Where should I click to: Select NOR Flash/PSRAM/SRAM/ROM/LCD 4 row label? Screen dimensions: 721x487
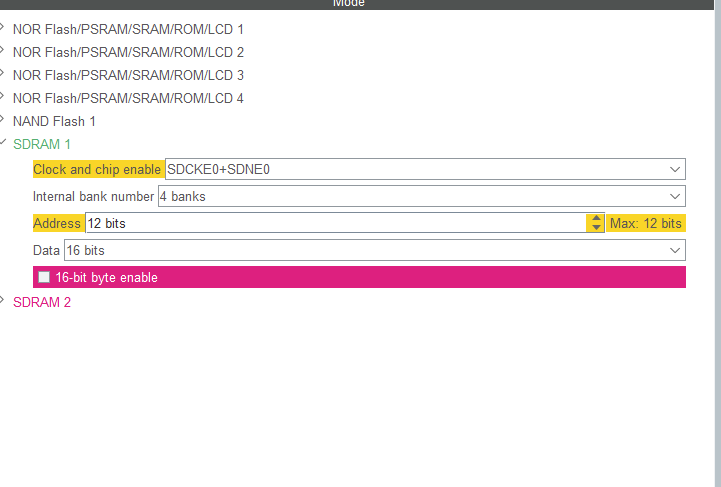(128, 98)
